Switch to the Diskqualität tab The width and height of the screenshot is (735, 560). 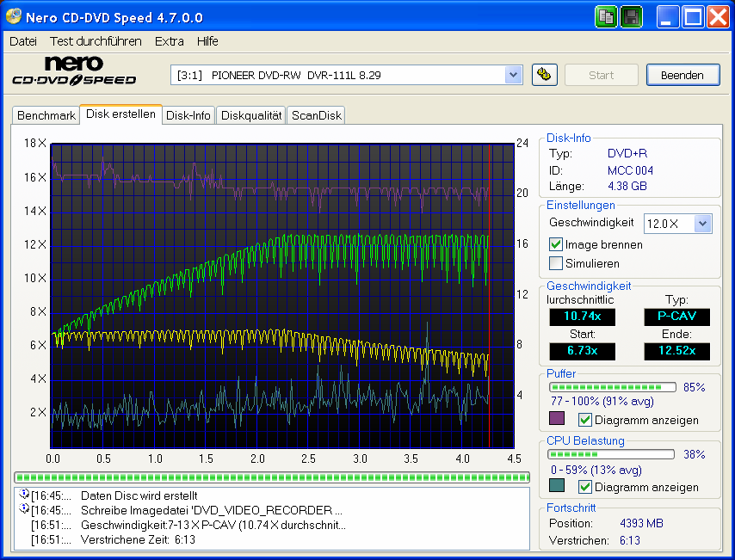250,115
